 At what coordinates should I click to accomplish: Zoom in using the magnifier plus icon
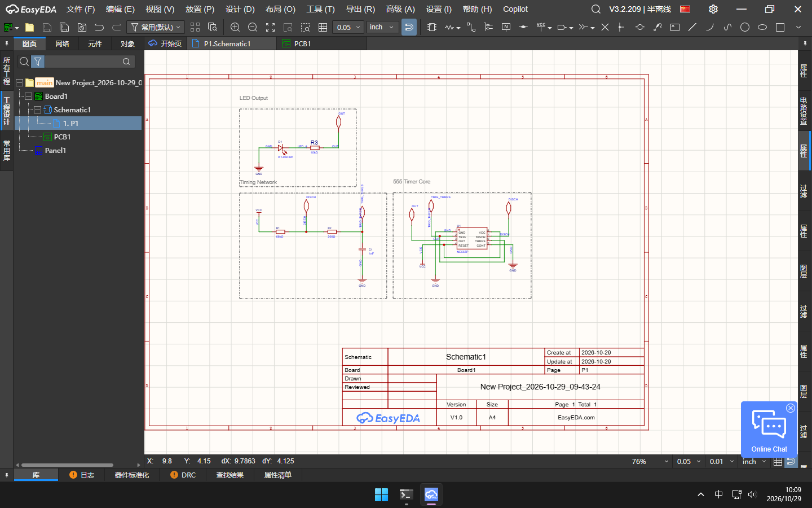[235, 27]
